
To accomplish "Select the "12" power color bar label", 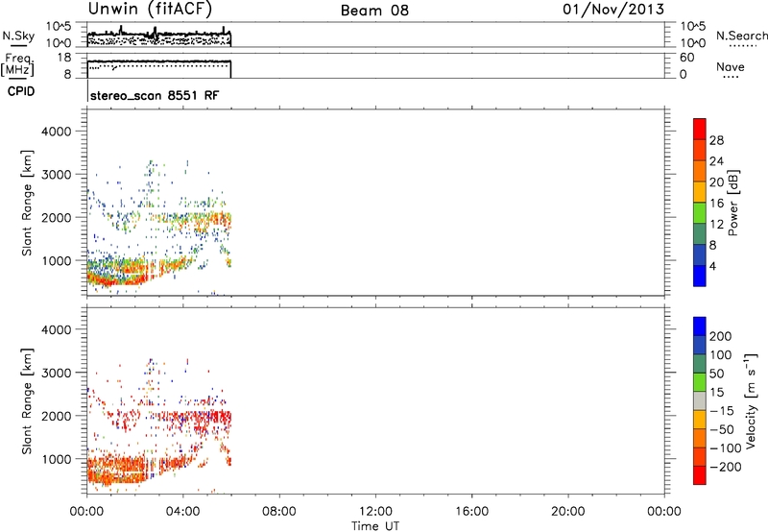I will click(716, 225).
